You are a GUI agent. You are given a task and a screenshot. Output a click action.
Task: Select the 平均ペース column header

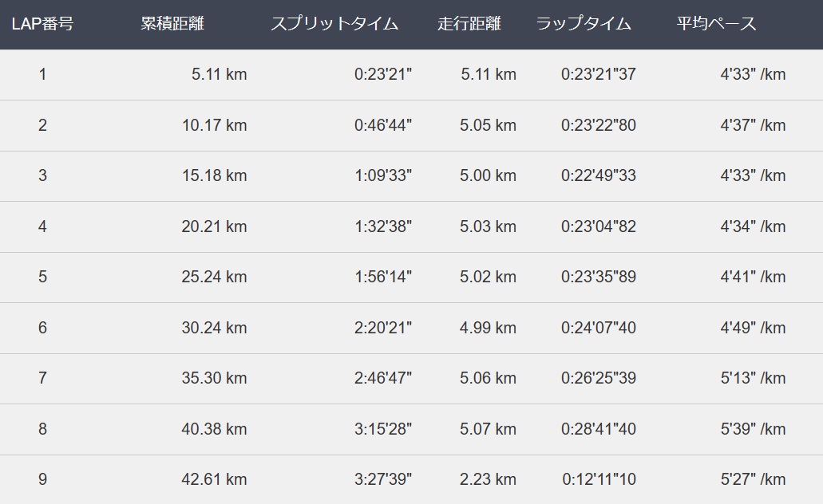tap(717, 24)
